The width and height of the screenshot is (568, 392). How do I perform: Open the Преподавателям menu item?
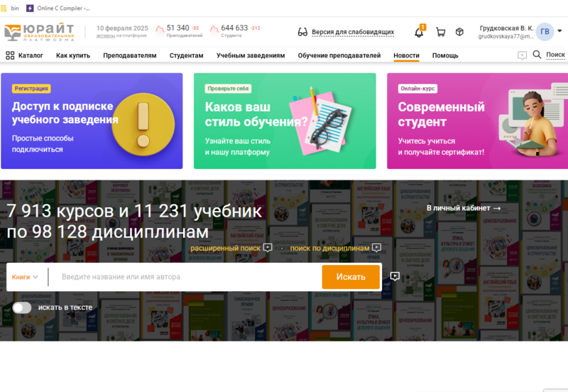[130, 55]
